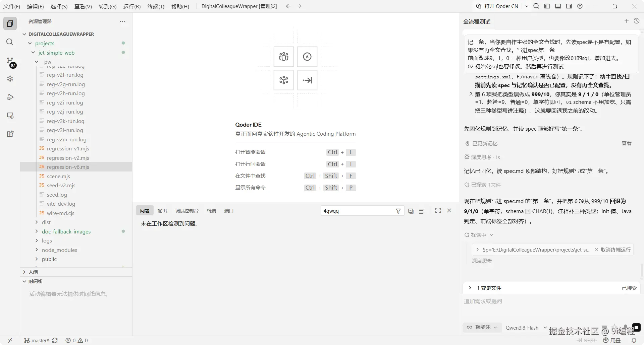Start a new chat with plus icon
This screenshot has height=345, width=644.
click(x=626, y=21)
